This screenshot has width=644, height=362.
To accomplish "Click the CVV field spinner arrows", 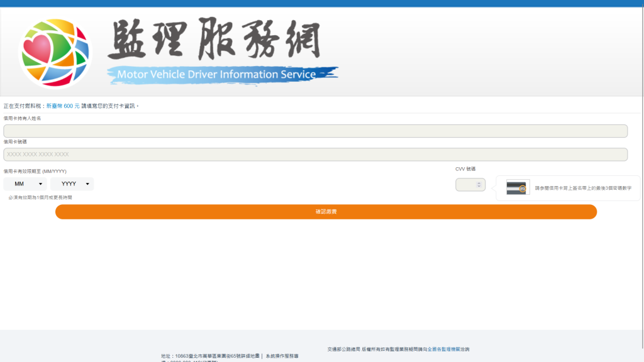I will [x=479, y=185].
